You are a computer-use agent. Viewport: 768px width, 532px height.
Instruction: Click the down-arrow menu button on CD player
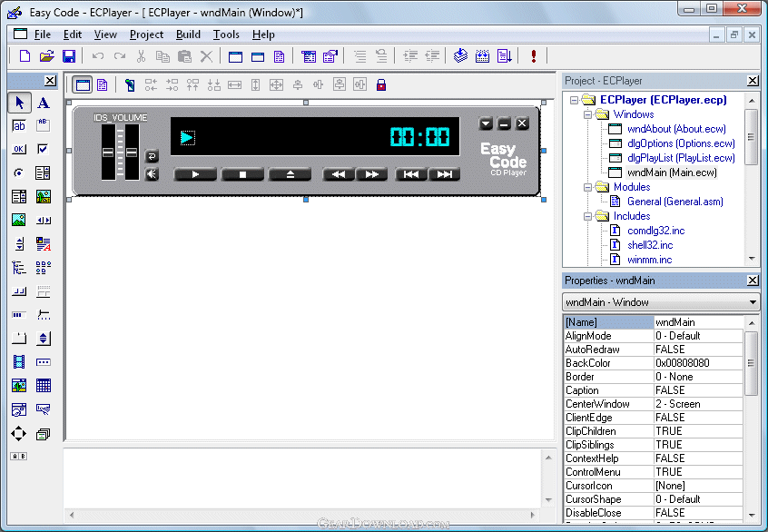point(486,123)
